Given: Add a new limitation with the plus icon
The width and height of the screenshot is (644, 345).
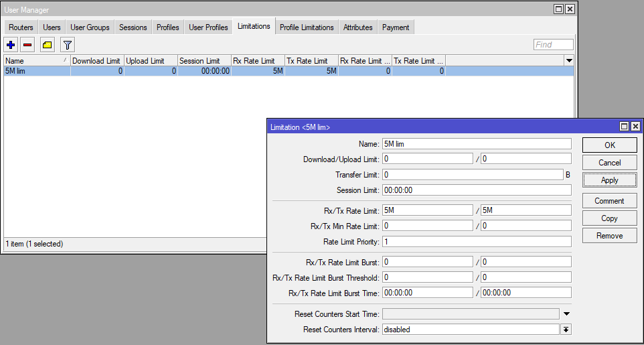Looking at the screenshot, I should point(11,44).
